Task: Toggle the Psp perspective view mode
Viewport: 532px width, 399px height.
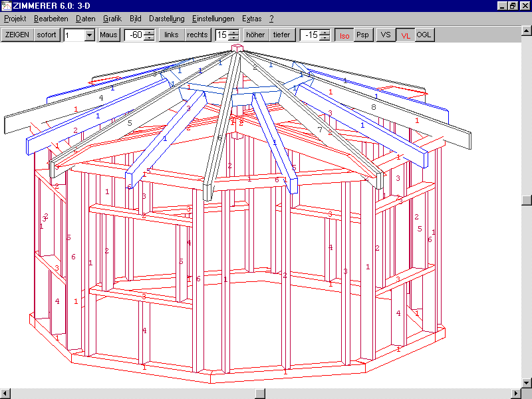Action: (362, 35)
